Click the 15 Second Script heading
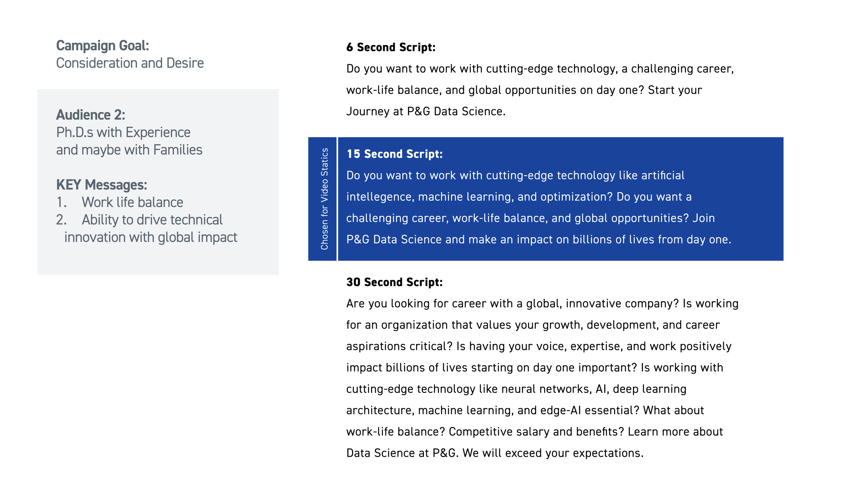This screenshot has width=868, height=488. [394, 154]
